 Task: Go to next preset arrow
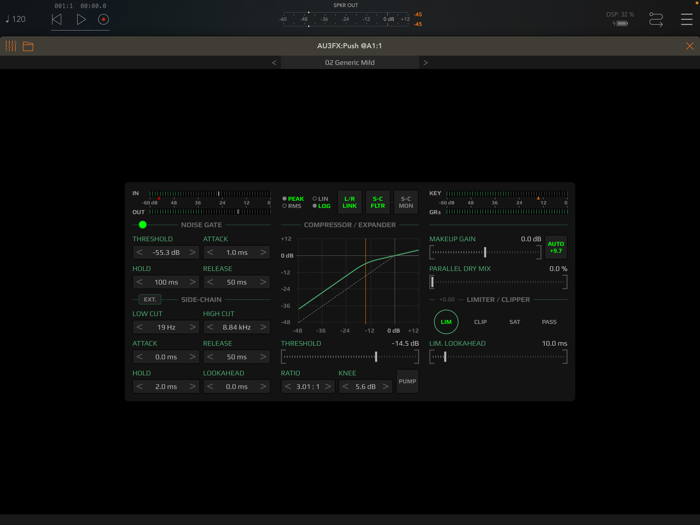point(425,62)
